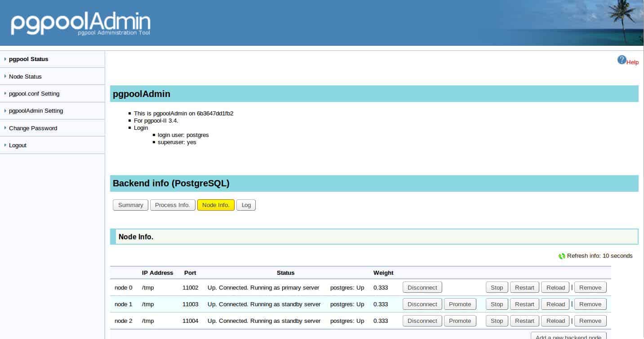Disconnect node 0
Image resolution: width=644 pixels, height=339 pixels.
422,287
